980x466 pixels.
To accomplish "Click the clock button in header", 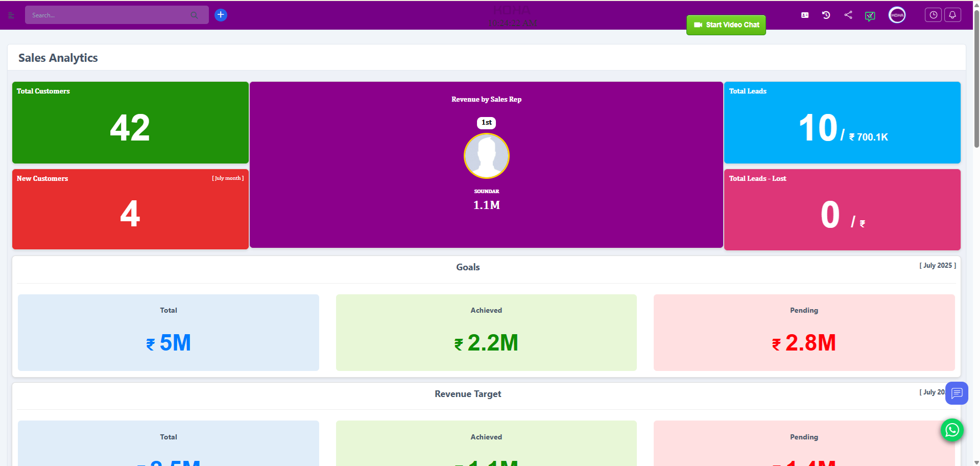I will tap(933, 15).
